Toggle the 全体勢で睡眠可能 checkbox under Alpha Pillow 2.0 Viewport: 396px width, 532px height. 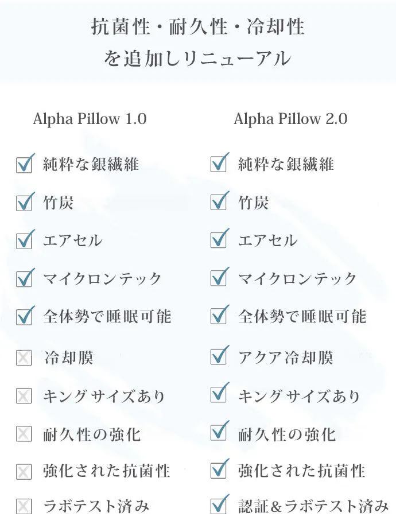point(219,316)
